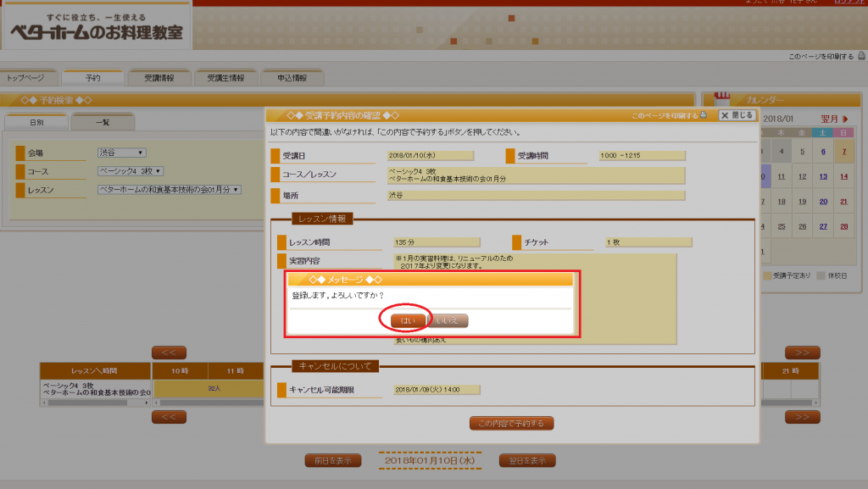Select calendar date 6
This screenshot has width=868, height=489.
(x=823, y=152)
